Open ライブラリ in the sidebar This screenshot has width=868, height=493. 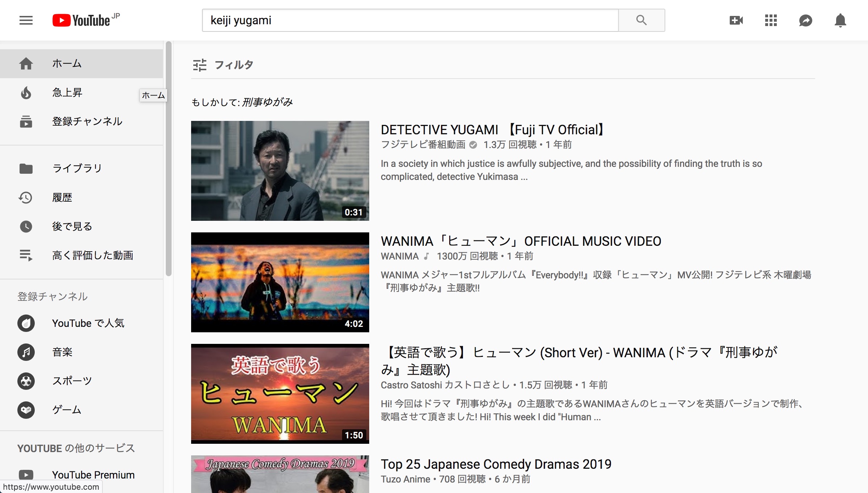click(81, 168)
